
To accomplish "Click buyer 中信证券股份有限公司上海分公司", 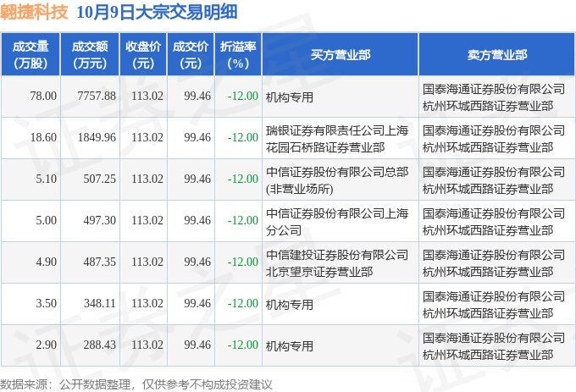I will coord(337,222).
